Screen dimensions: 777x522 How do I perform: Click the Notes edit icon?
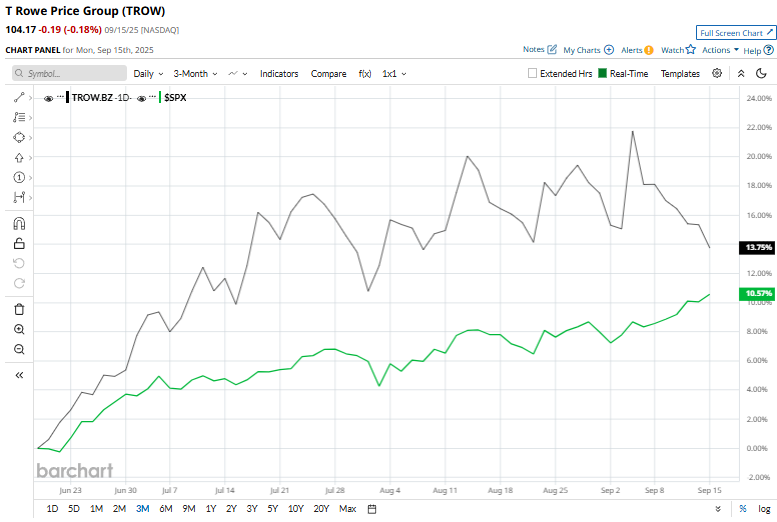coord(552,50)
